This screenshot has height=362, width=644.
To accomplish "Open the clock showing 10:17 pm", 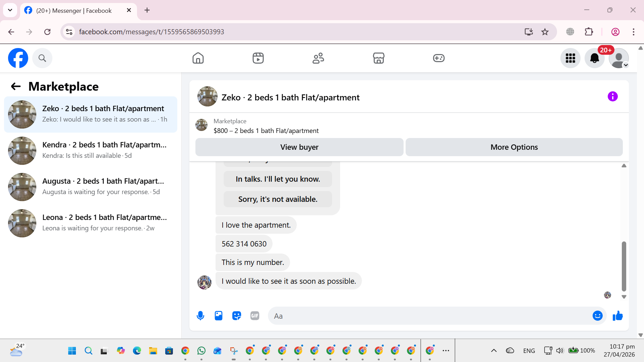I will click(x=619, y=350).
